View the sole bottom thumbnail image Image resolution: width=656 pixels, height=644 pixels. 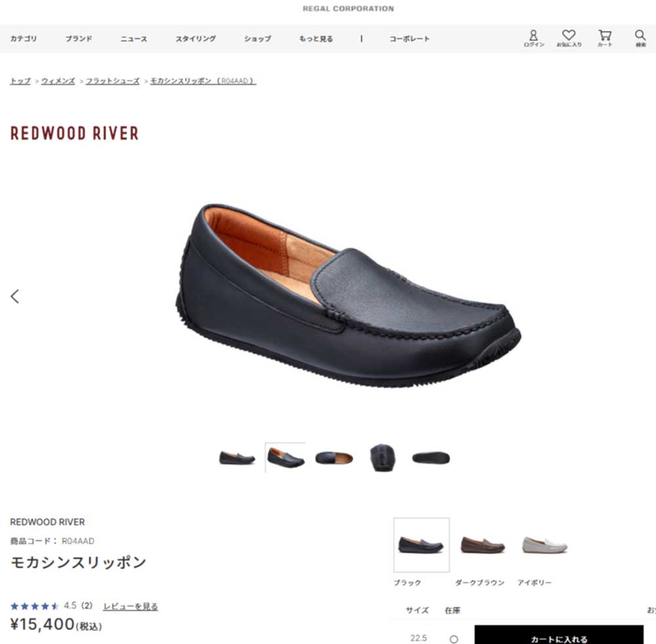click(x=431, y=458)
